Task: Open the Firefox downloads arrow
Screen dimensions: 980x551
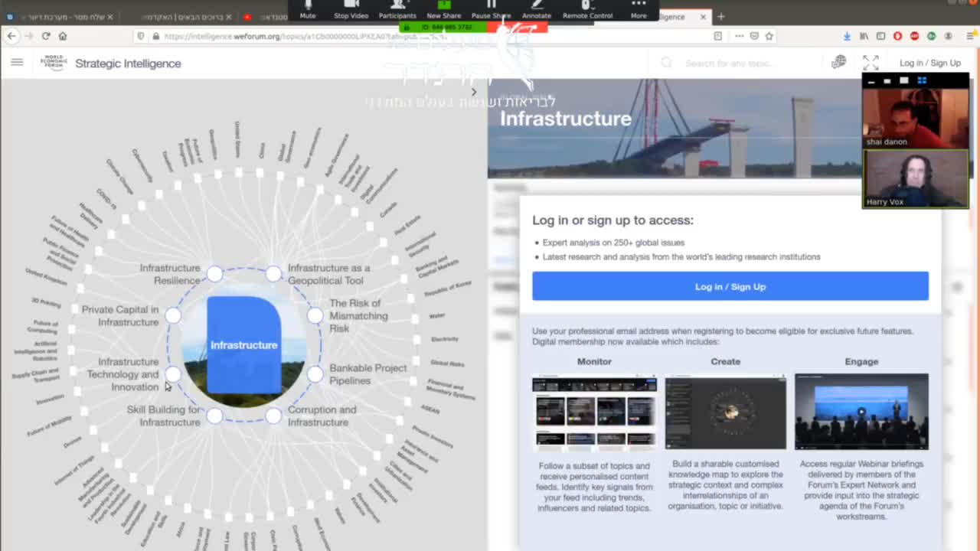Action: coord(847,36)
